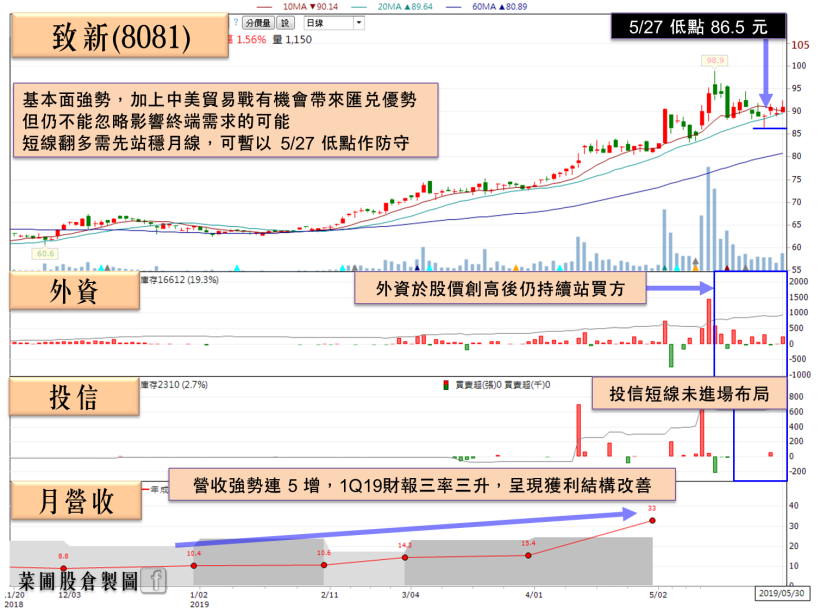
Task: Click the 4/01 date axis label
Action: pyautogui.click(x=534, y=595)
